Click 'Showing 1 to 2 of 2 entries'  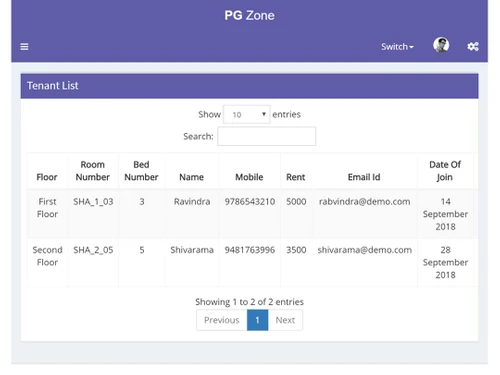tap(249, 302)
